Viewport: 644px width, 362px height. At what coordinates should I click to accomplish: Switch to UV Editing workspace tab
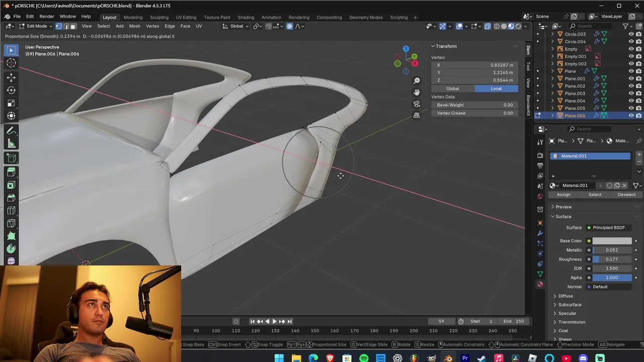[x=186, y=18]
